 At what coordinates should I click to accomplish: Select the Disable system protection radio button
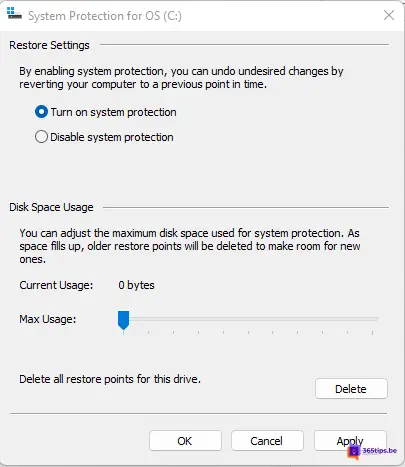click(x=41, y=137)
